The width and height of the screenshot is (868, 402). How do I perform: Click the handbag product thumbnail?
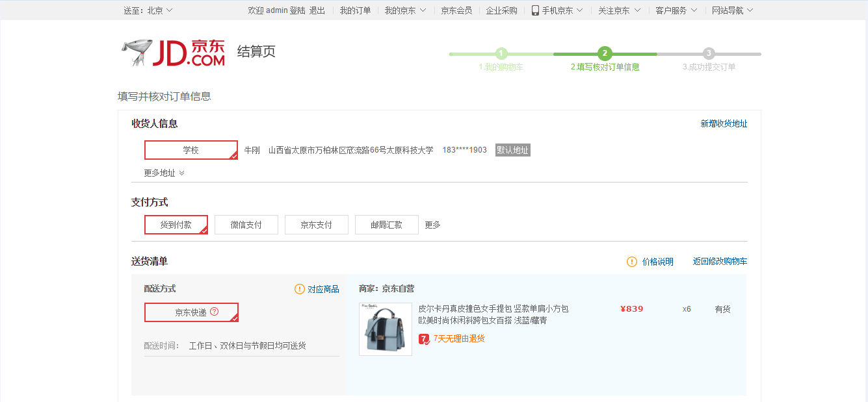click(386, 329)
